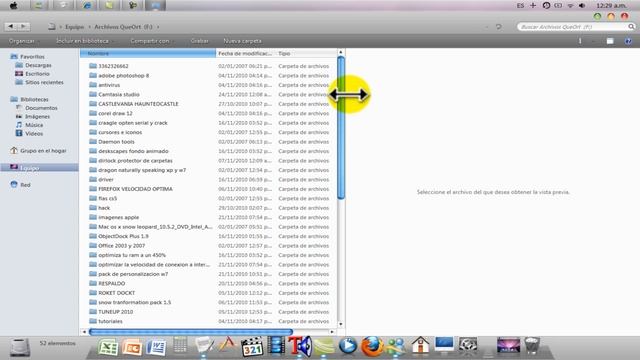Open Explorer help question mark icon
This screenshot has width=640, height=360.
(x=628, y=41)
